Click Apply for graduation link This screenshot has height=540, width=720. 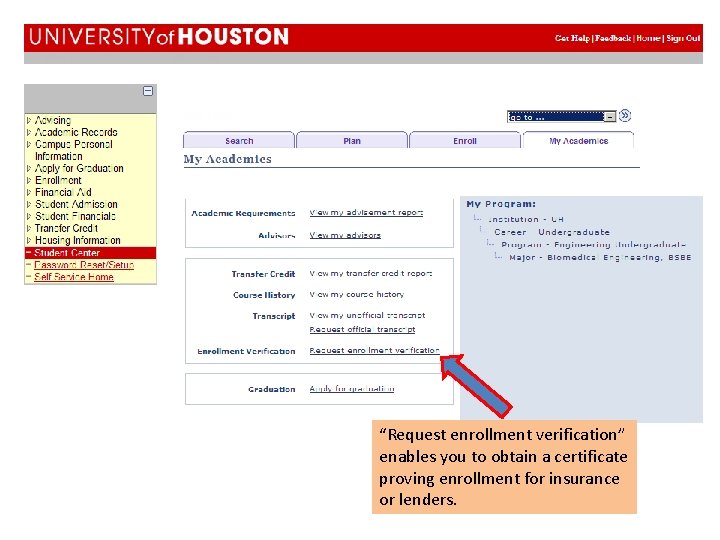pyautogui.click(x=352, y=388)
